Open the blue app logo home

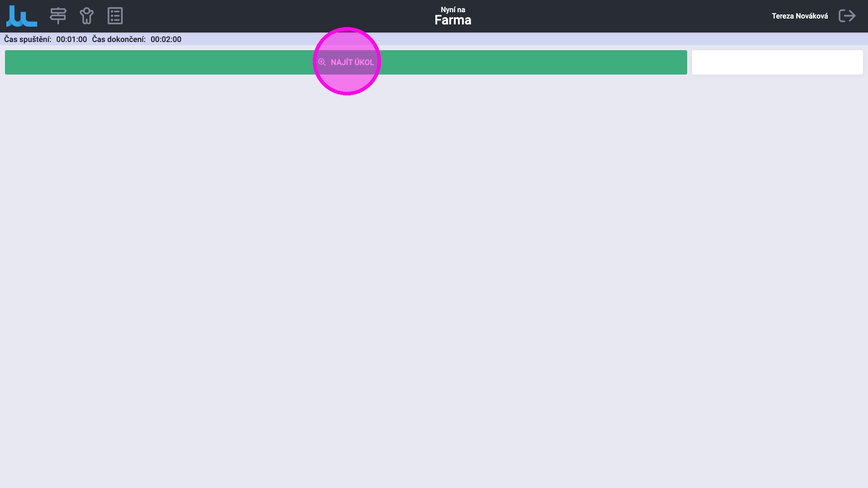point(21,16)
